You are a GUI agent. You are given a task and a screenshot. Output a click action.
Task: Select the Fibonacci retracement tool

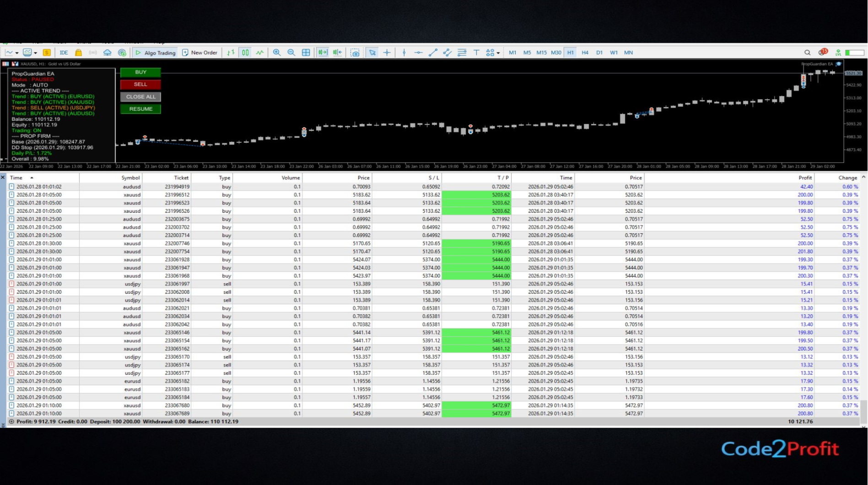pyautogui.click(x=462, y=53)
